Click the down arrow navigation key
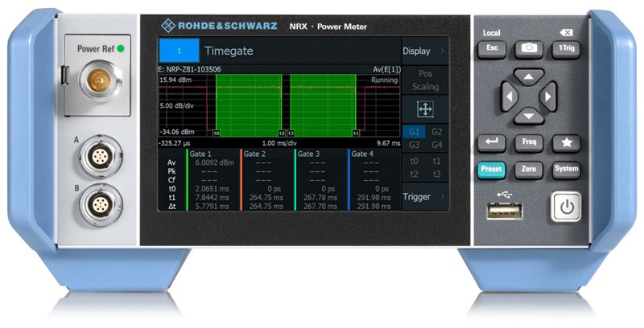The image size is (644, 328). pyautogui.click(x=529, y=116)
